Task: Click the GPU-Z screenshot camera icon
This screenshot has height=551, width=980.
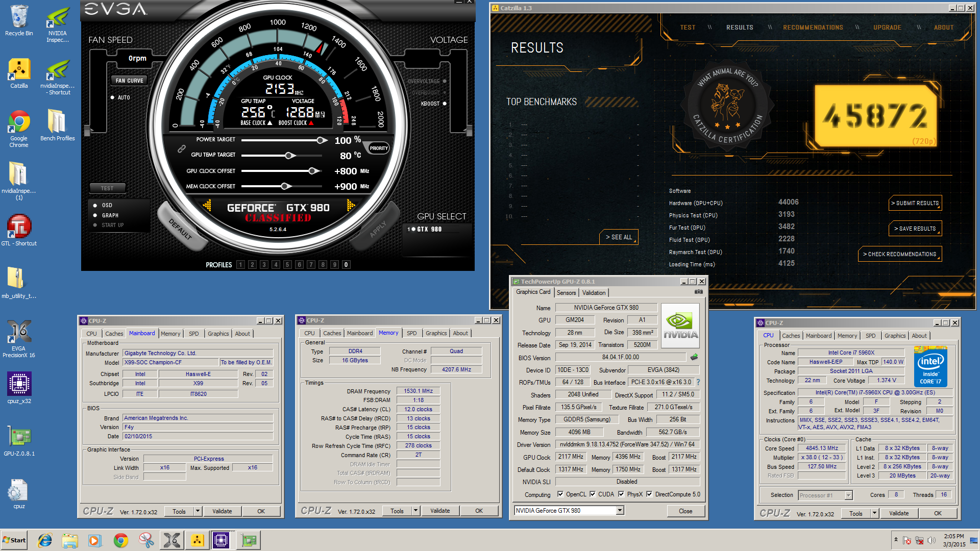Action: click(x=698, y=292)
